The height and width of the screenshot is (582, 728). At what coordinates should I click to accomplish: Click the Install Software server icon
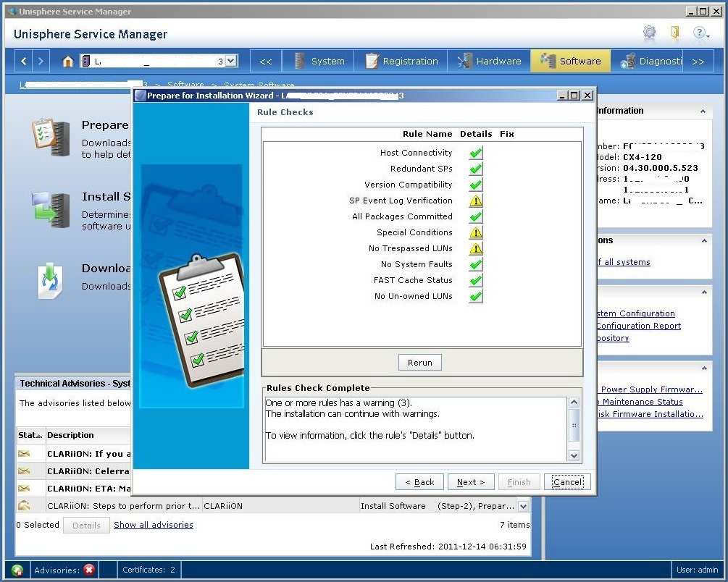[51, 210]
